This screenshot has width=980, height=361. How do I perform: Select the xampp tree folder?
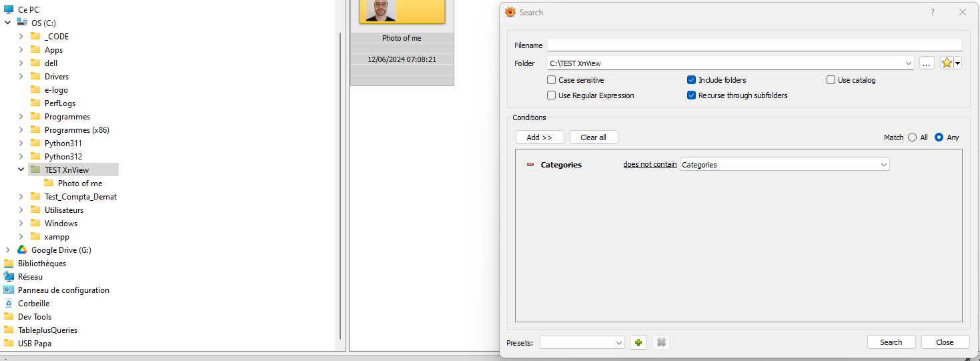[57, 236]
